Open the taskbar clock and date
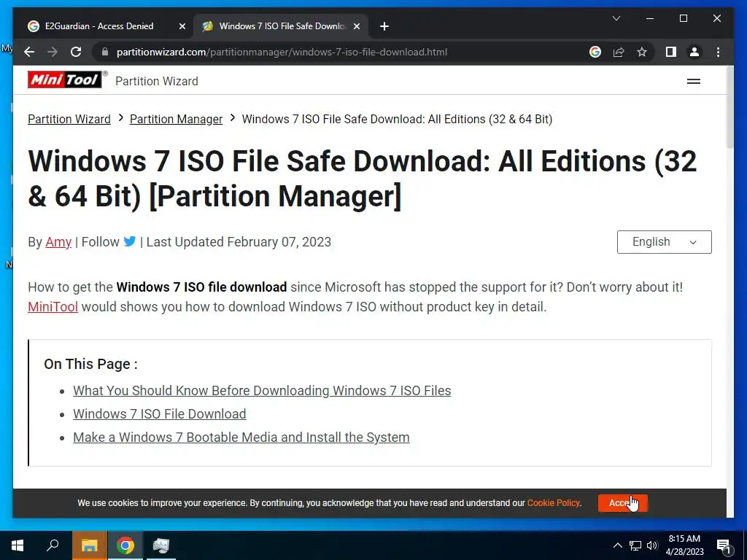Image resolution: width=747 pixels, height=560 pixels. click(x=684, y=545)
